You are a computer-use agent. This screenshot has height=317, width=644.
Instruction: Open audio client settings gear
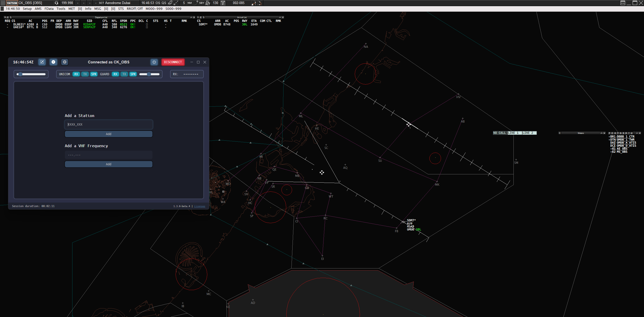coord(65,62)
